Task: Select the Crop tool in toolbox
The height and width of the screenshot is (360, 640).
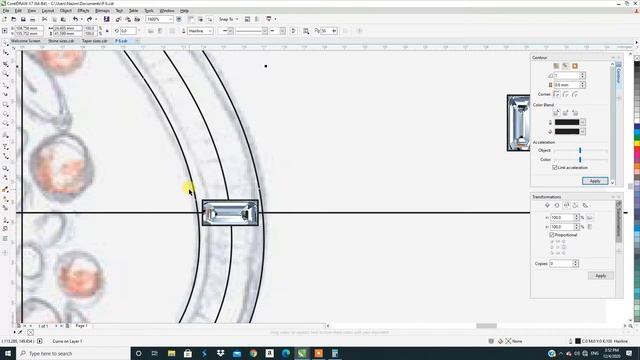Action: (5, 64)
